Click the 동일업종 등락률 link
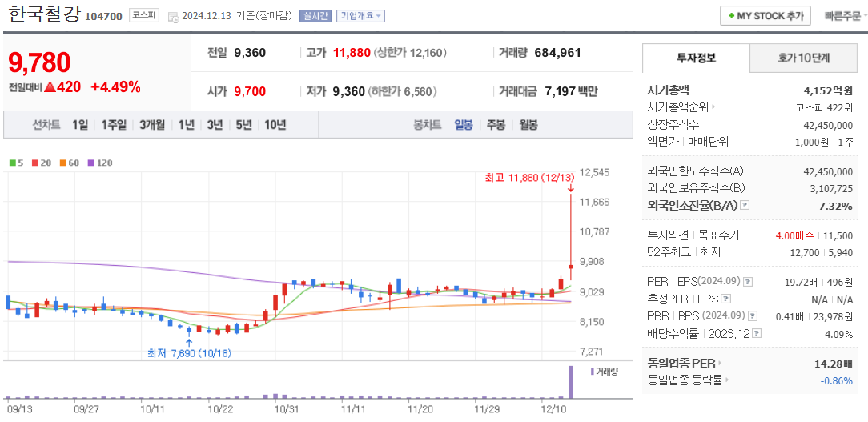 [685, 380]
